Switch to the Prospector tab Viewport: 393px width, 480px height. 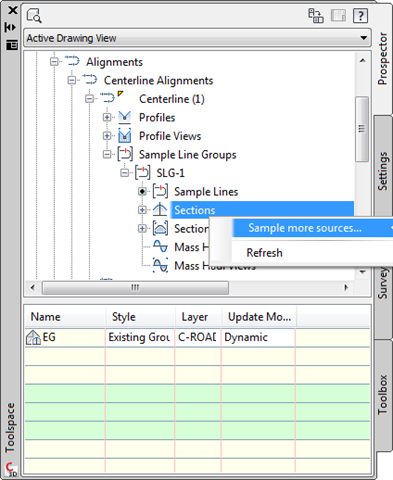click(382, 58)
